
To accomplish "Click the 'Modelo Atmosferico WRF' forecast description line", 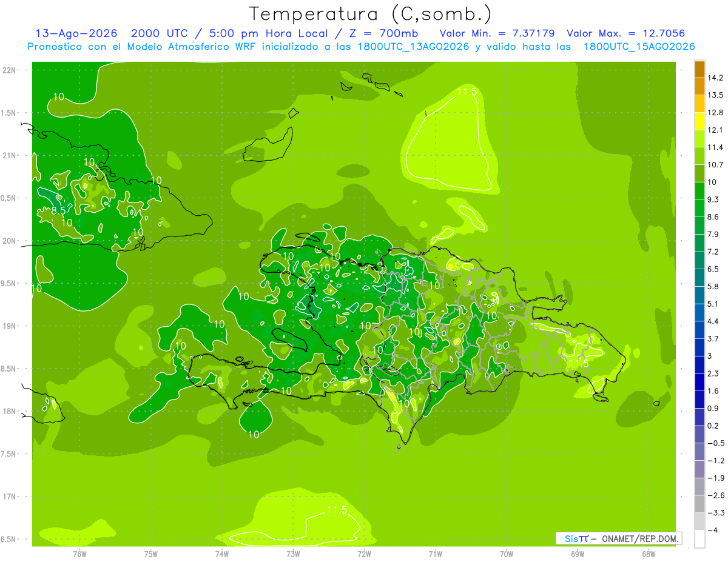I will 361,47.
